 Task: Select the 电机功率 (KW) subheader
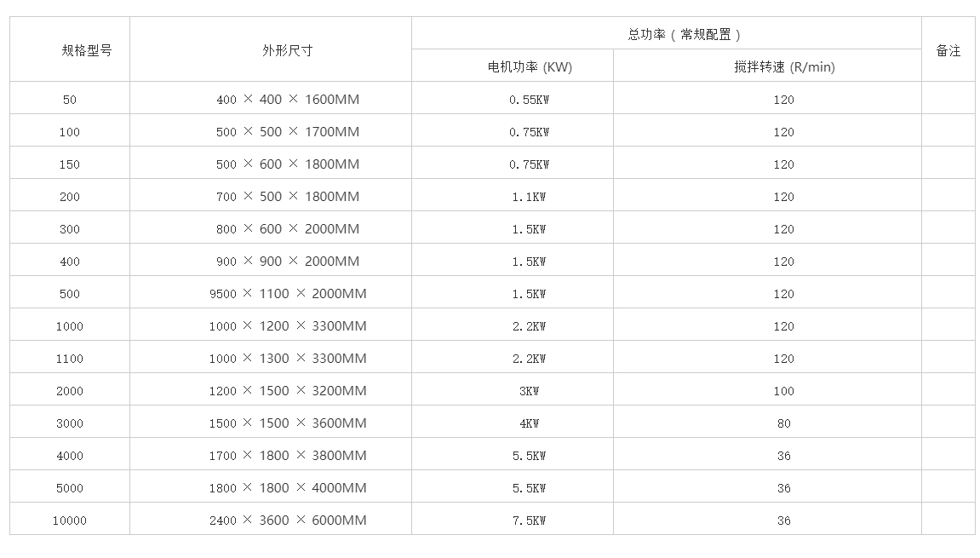530,67
